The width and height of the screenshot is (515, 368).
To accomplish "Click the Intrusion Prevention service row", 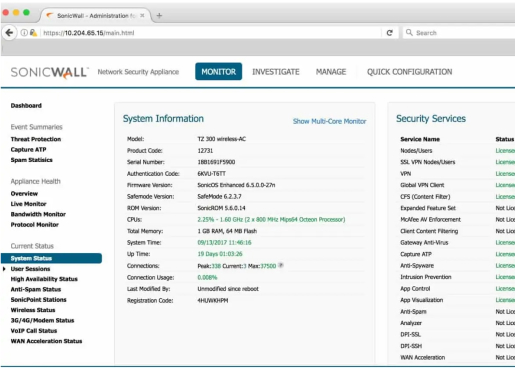I will (x=457, y=277).
